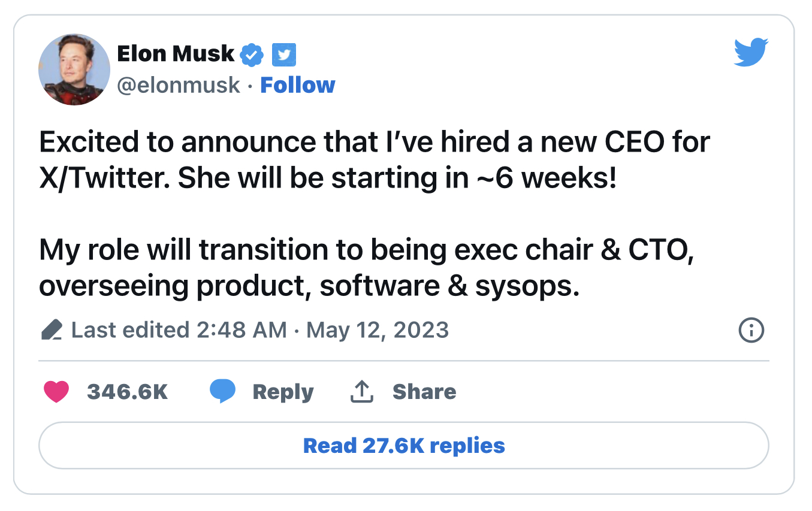Open the @elonmusk handle link
This screenshot has width=812, height=511.
pyautogui.click(x=179, y=85)
